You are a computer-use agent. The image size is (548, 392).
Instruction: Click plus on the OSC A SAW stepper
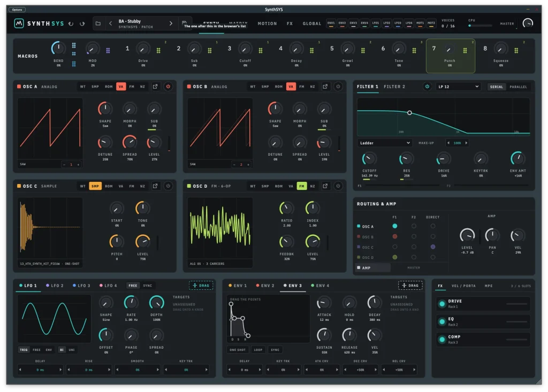point(78,165)
